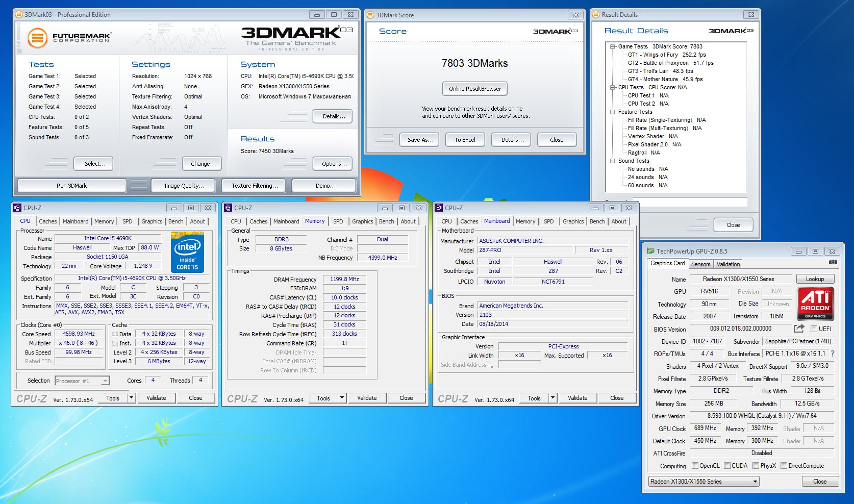Click GPU-Z title bar app icon
Image resolution: width=854 pixels, height=504 pixels.
[650, 251]
